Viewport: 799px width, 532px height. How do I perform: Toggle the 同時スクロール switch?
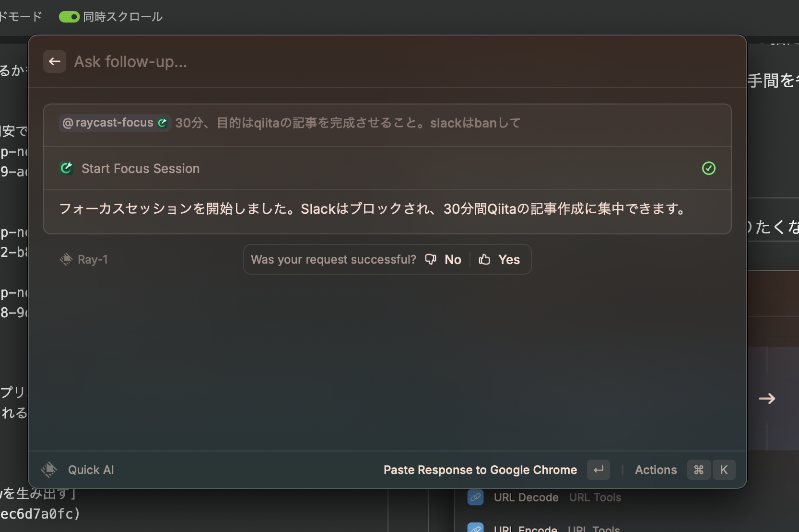pos(69,17)
